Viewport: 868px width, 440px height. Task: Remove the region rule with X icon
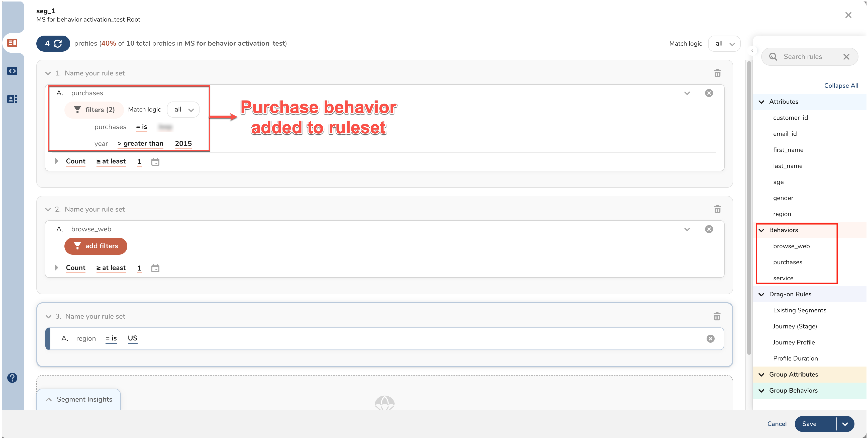tap(710, 338)
